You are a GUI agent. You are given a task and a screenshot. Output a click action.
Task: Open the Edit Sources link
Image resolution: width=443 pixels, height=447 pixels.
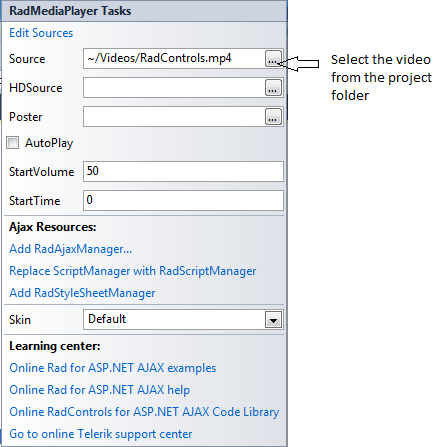pyautogui.click(x=41, y=33)
